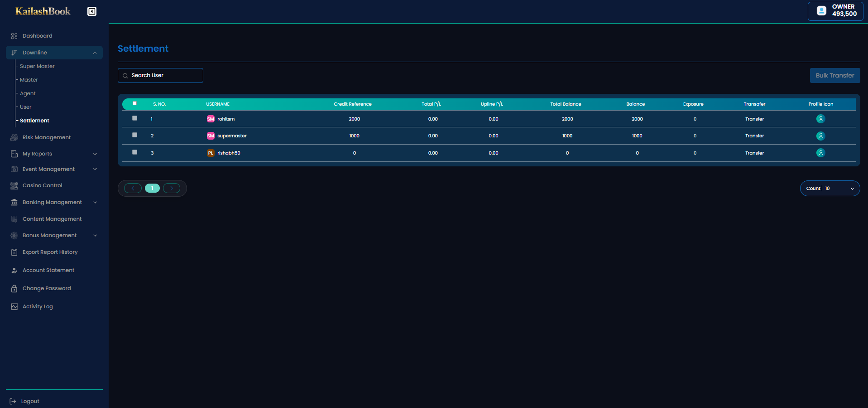Click the Change Password lock icon
This screenshot has width=868, height=408.
pyautogui.click(x=14, y=288)
